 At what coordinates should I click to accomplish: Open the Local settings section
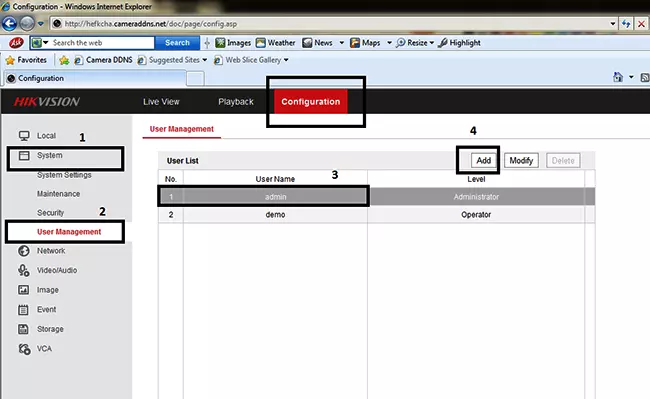click(x=46, y=135)
